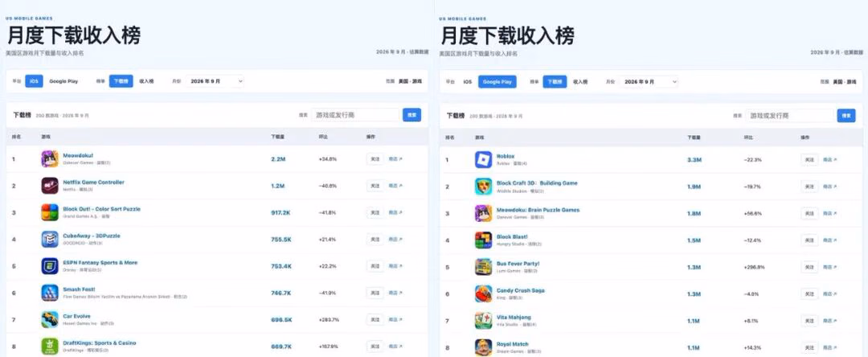Click 关注 for Roblox
This screenshot has width=868, height=357.
(809, 159)
